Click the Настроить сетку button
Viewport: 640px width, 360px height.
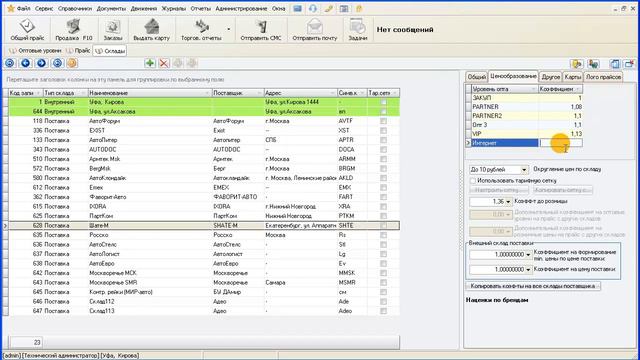(x=498, y=190)
